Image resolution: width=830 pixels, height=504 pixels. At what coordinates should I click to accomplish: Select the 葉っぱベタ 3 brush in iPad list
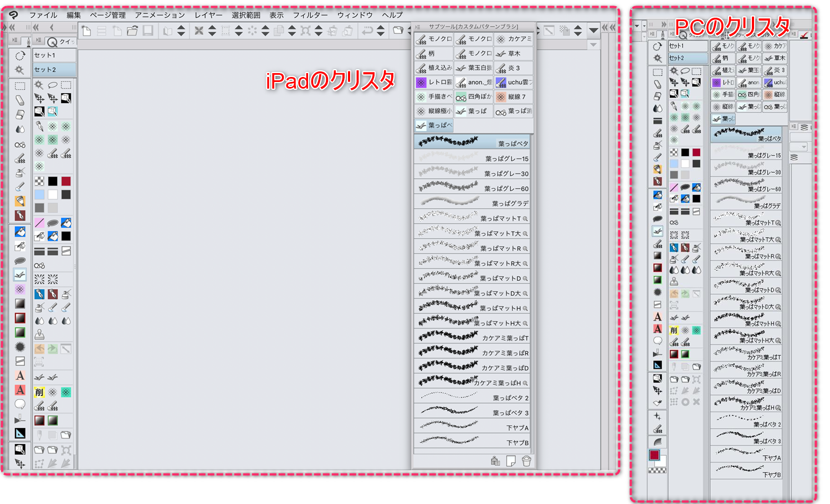click(473, 412)
